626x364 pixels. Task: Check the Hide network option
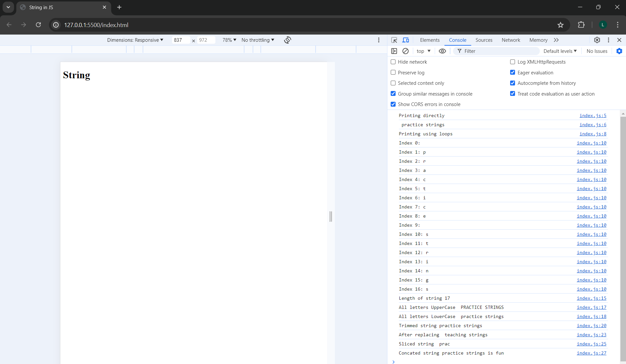(393, 62)
